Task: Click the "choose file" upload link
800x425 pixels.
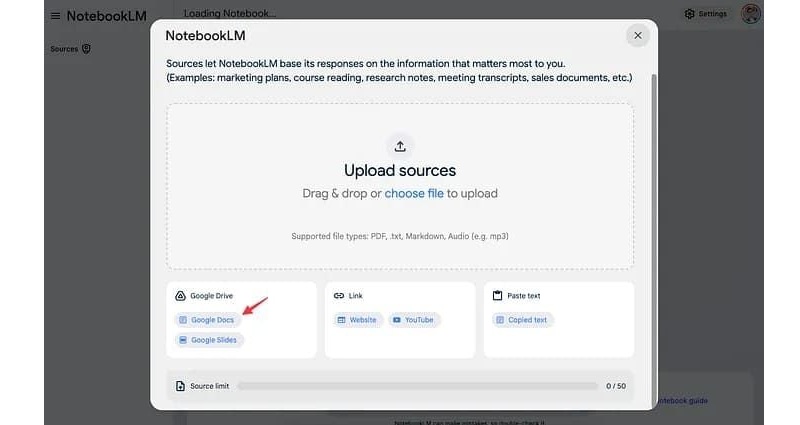Action: tap(414, 193)
